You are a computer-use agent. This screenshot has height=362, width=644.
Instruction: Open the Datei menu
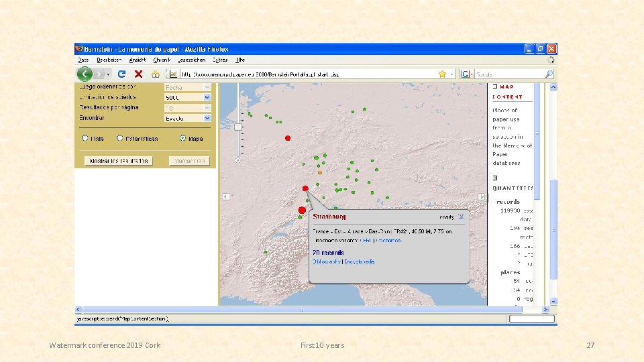click(83, 60)
